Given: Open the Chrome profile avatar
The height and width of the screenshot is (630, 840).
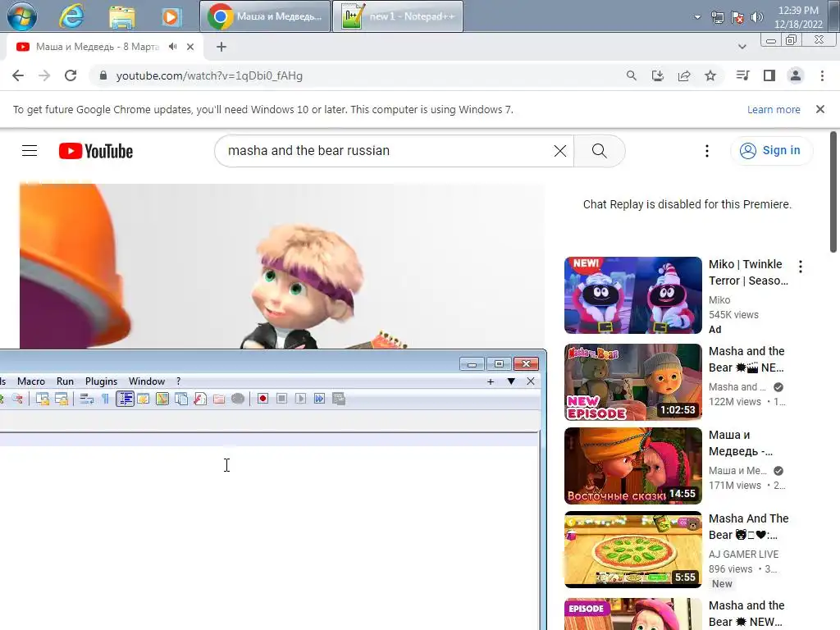Looking at the screenshot, I should click(796, 75).
